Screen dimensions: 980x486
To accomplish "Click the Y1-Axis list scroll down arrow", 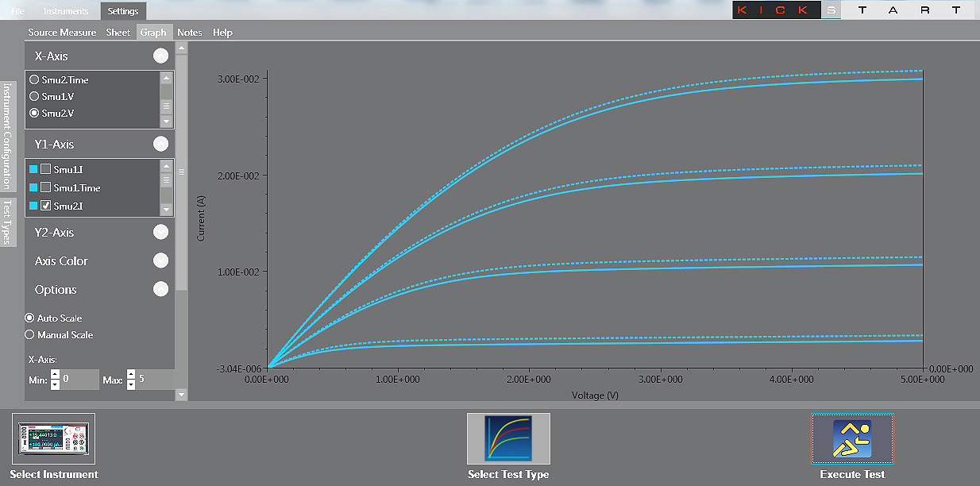I will pos(166,210).
